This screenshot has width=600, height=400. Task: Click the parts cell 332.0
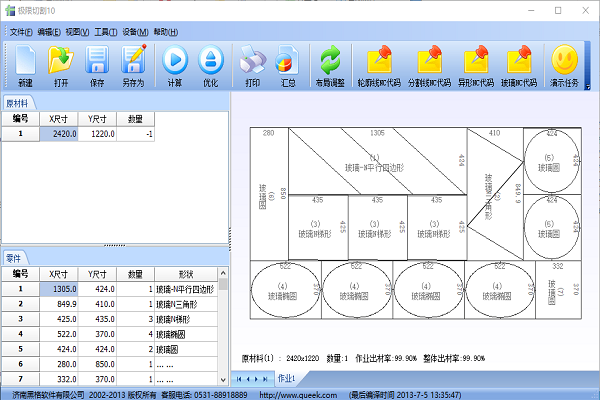59,379
